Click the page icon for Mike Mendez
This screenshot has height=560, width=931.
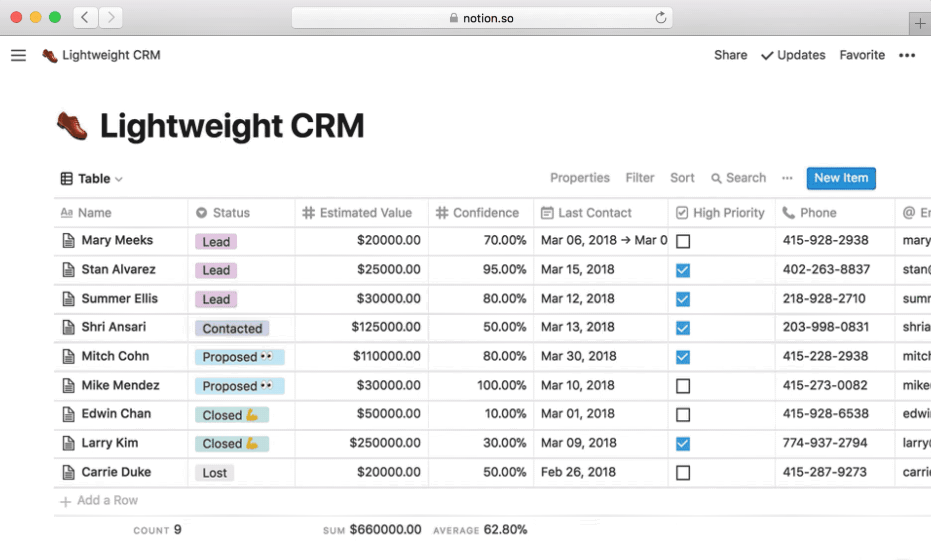[x=68, y=385]
